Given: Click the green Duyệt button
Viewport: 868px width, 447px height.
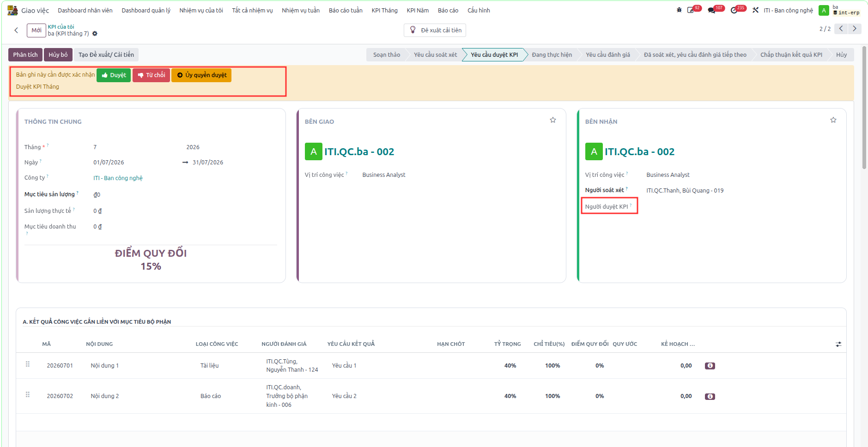Looking at the screenshot, I should 114,75.
